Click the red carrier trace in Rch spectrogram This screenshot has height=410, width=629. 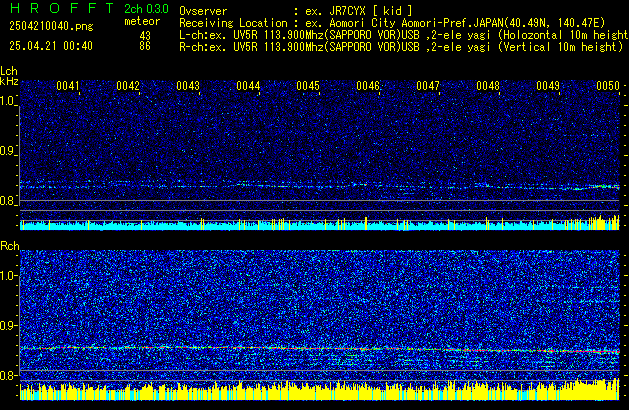320,349
